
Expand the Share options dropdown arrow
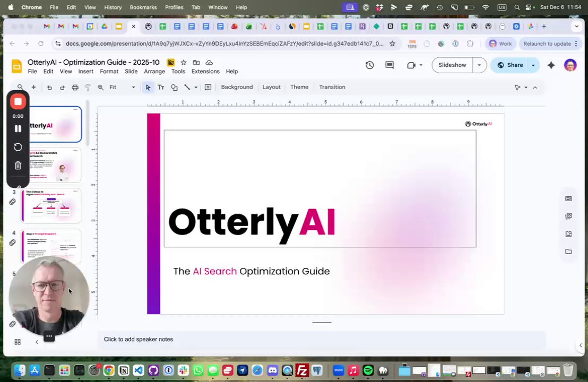pos(533,65)
